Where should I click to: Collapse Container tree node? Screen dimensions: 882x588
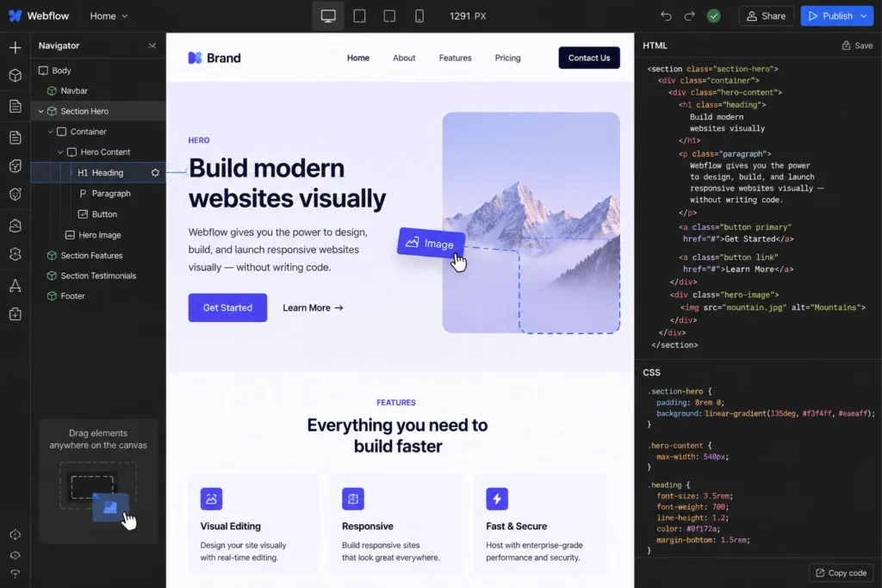pos(50,132)
